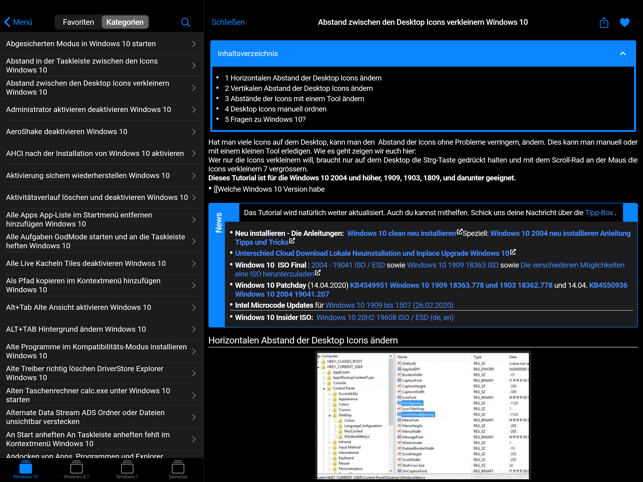Select Alte Treiber richtig löschen DriverStore Explorer
Screen dimensions: 643x482
click(102, 373)
